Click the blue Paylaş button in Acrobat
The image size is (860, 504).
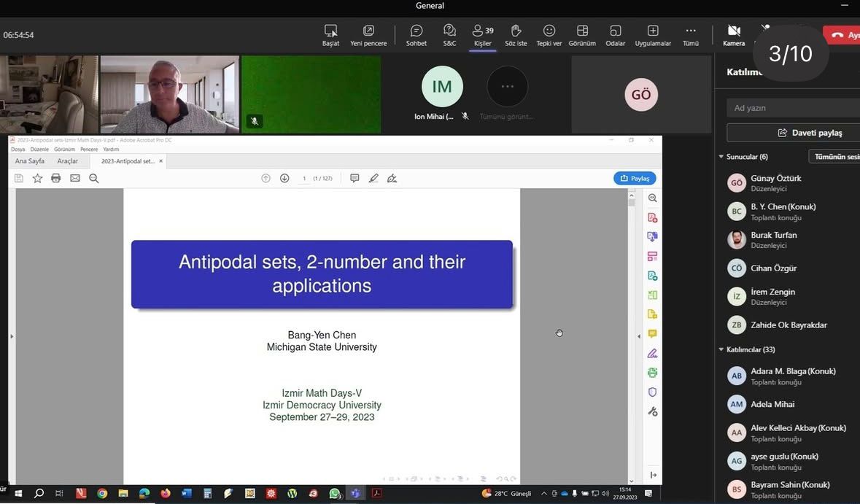coord(635,178)
